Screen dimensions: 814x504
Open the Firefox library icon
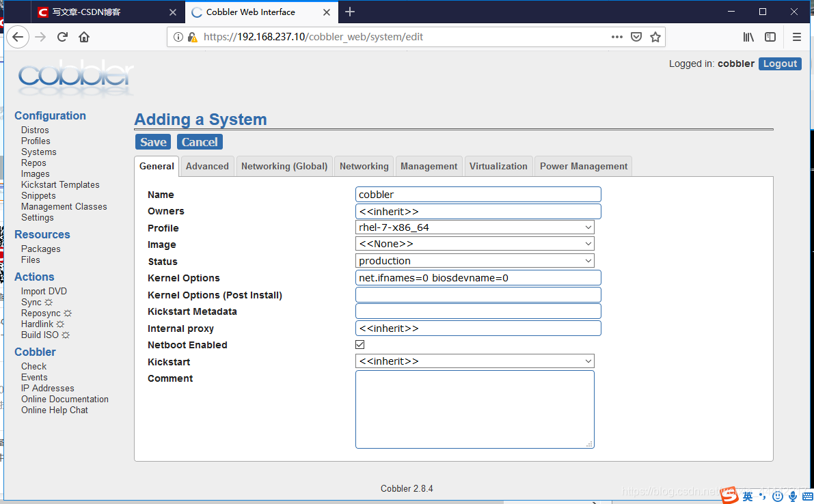[748, 37]
